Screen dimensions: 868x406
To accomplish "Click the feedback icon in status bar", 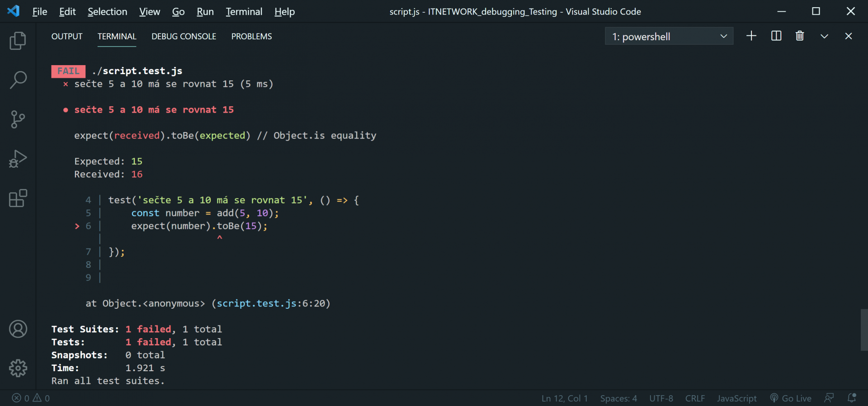I will (x=829, y=398).
